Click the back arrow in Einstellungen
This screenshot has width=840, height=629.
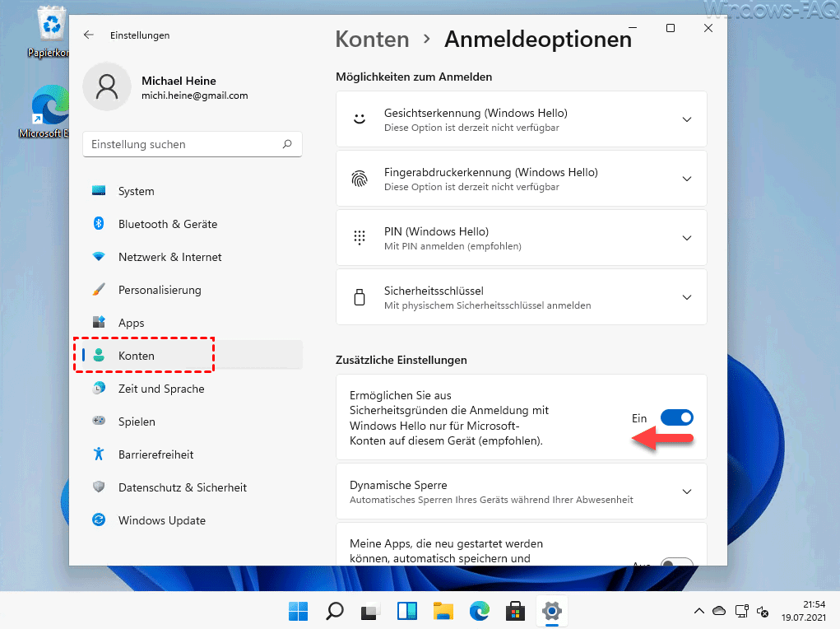coord(88,35)
